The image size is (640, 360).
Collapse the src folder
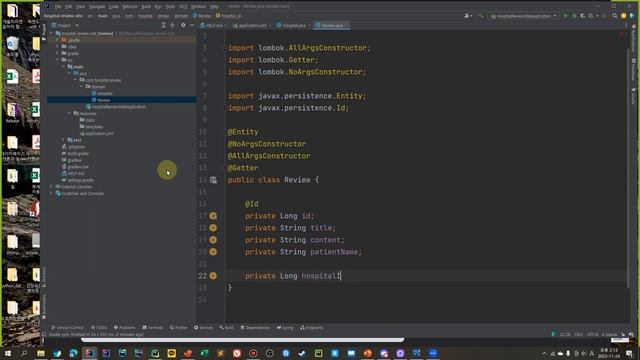(58, 60)
